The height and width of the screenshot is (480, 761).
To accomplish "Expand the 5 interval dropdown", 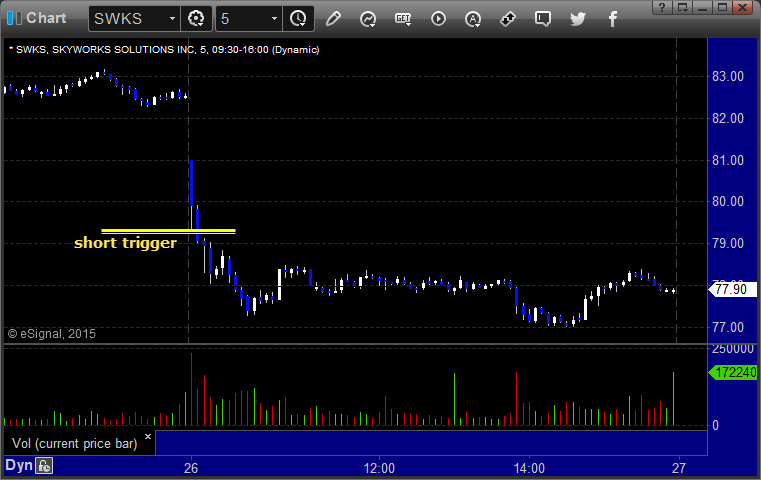I will 274,19.
